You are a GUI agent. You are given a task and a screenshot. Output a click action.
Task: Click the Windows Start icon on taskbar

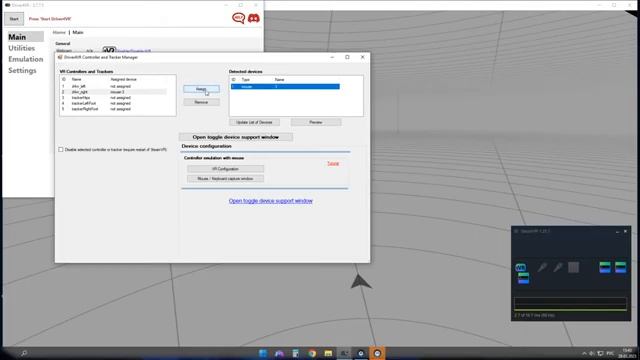tap(263, 353)
